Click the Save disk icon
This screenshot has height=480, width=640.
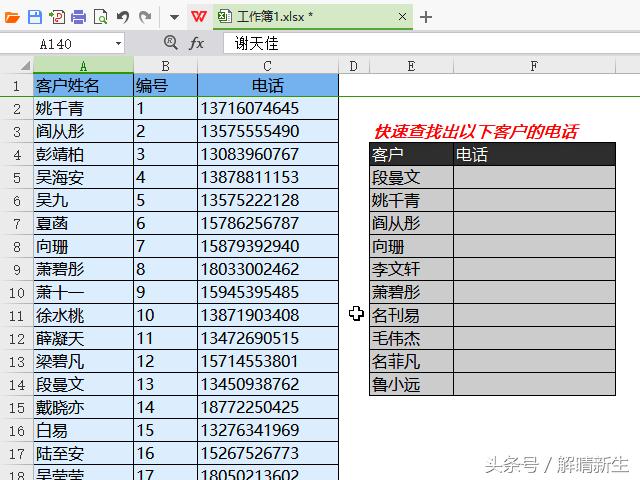35,17
